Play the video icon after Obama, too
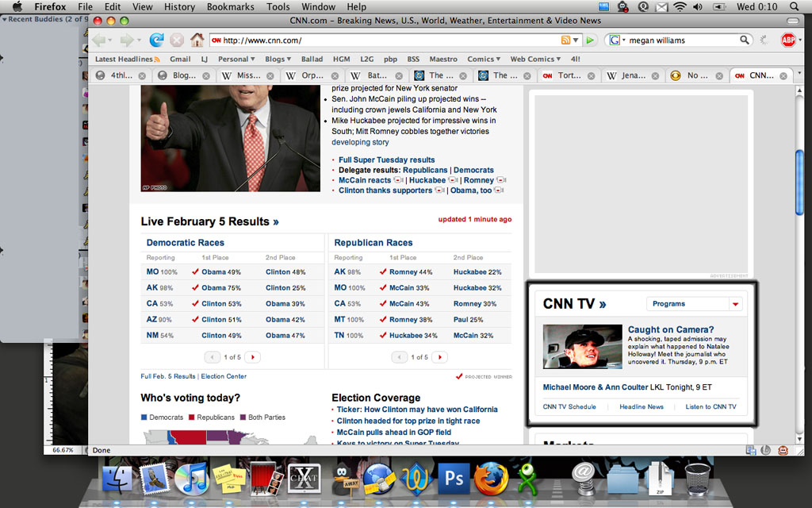 [498, 190]
